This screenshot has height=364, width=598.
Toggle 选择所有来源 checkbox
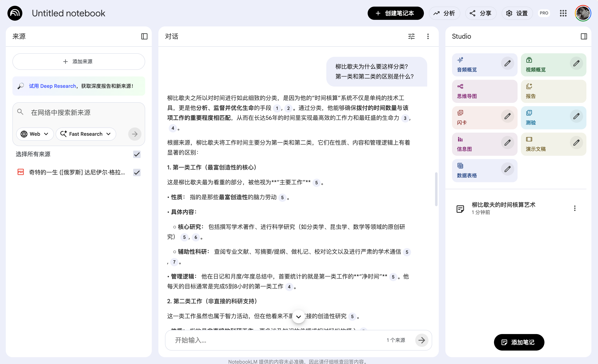pos(137,154)
